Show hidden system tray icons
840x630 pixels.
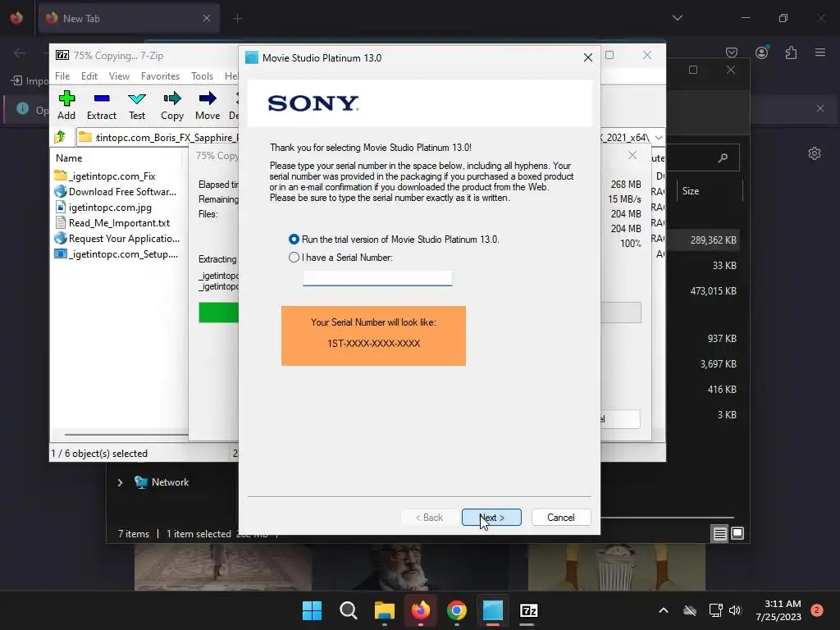pos(663,610)
